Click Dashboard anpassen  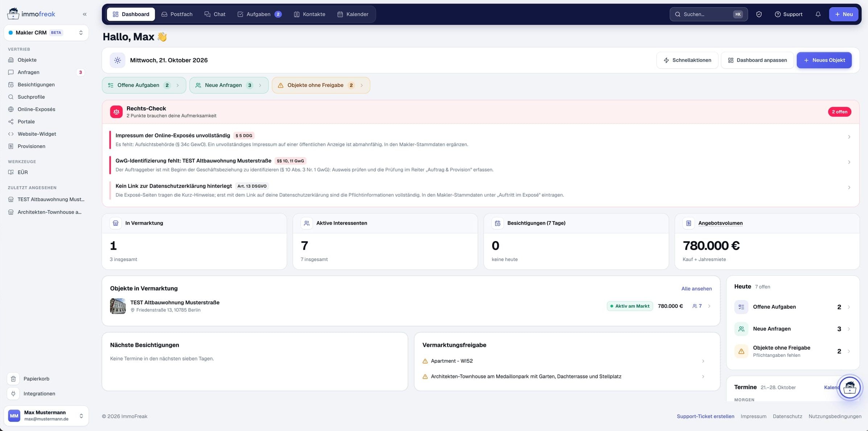click(x=757, y=60)
